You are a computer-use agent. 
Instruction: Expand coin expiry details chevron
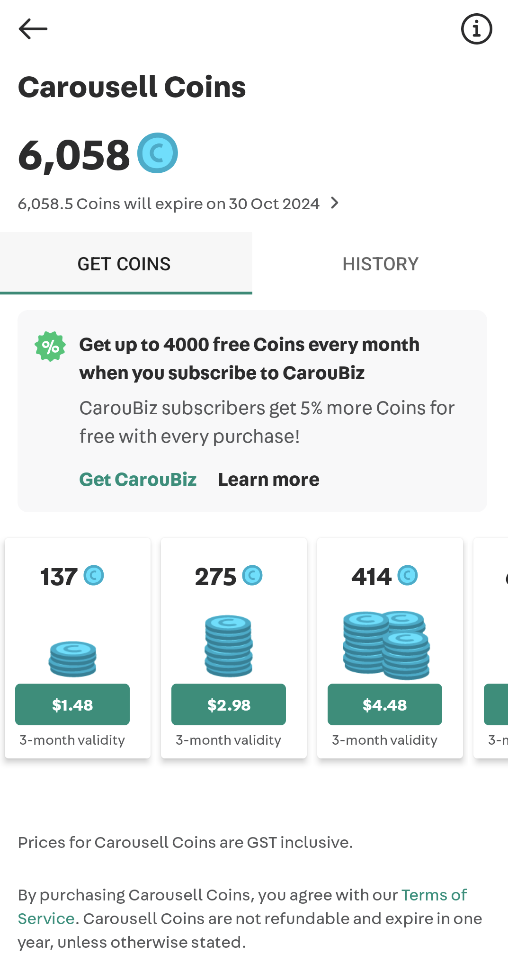[335, 203]
